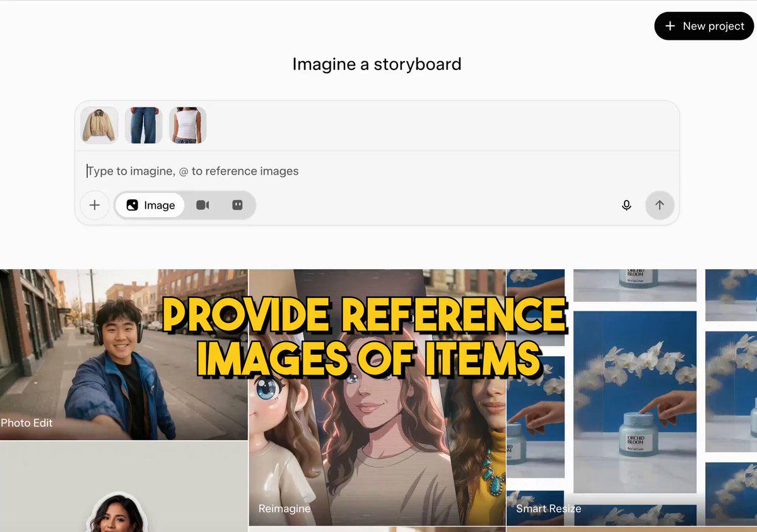Switch to the avatar face mode icon
This screenshot has width=757, height=532.
pyautogui.click(x=237, y=205)
